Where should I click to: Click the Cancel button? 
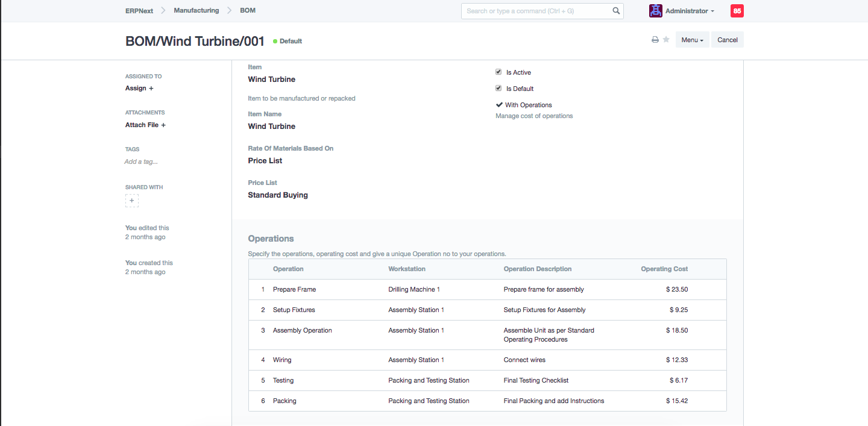coord(727,40)
